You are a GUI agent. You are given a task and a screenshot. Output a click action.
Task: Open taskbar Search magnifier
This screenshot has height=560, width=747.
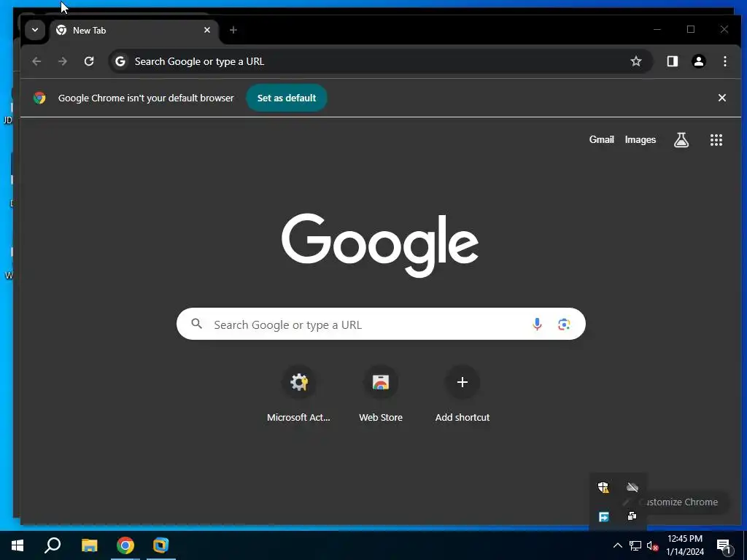53,545
